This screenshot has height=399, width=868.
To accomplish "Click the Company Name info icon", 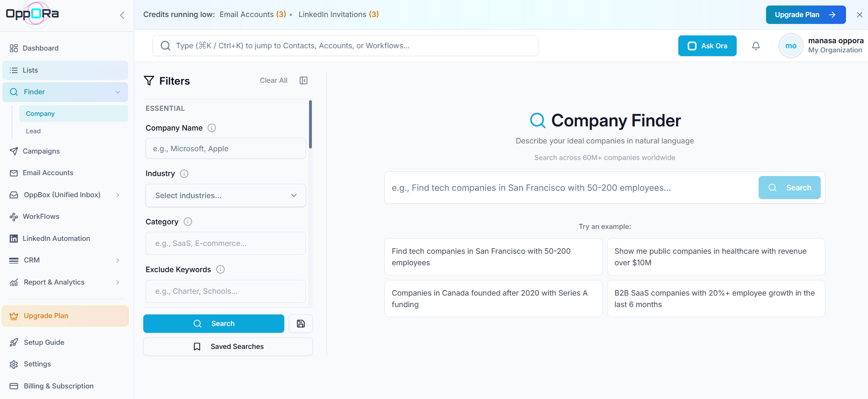I will coord(212,128).
